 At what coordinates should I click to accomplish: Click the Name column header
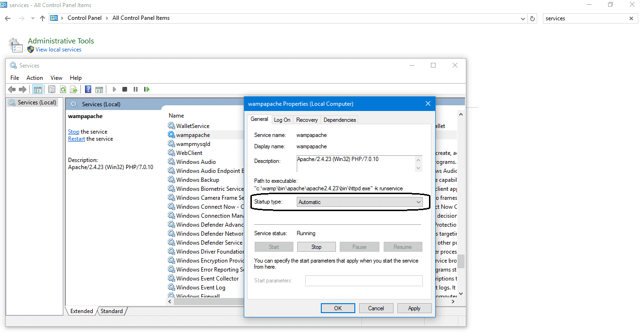pos(176,116)
